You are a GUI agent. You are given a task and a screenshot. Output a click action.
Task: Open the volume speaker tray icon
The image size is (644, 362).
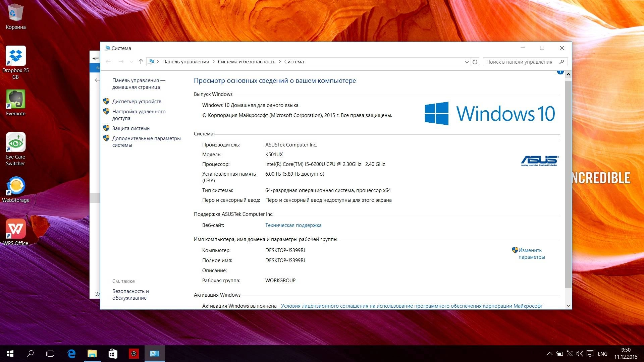pyautogui.click(x=580, y=354)
